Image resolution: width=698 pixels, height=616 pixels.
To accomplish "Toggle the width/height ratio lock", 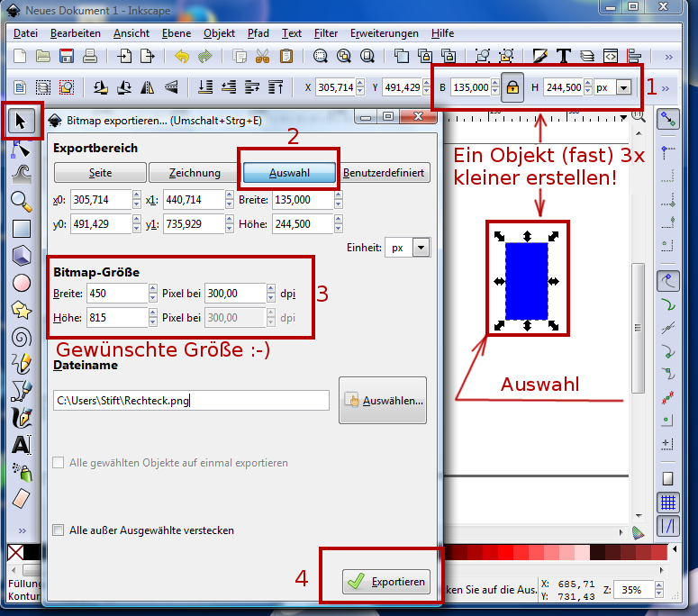I will [x=512, y=87].
